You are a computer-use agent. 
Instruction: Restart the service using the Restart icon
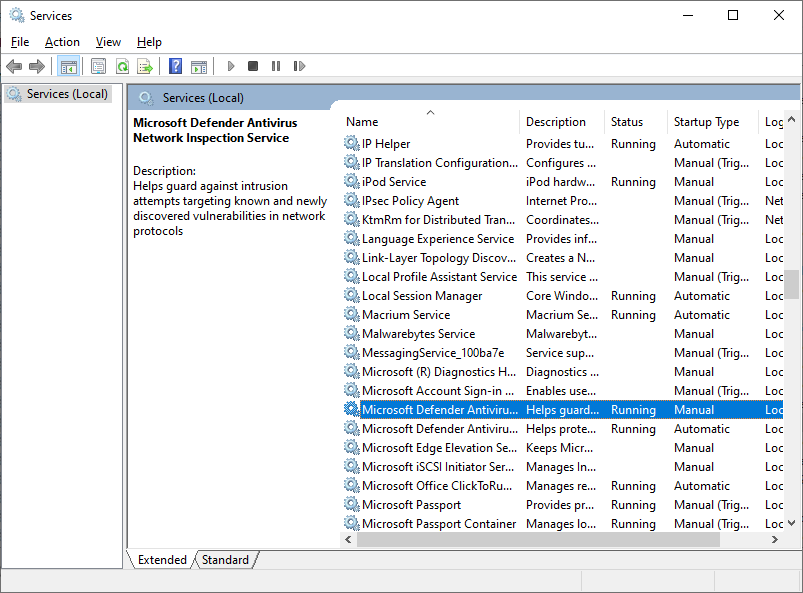(299, 67)
